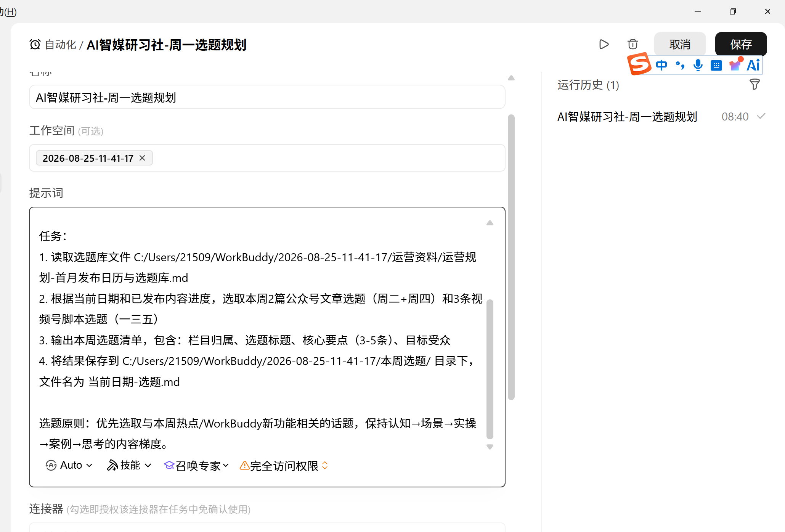The height and width of the screenshot is (532, 785).
Task: Click the orange warning triangle icon
Action: (244, 465)
